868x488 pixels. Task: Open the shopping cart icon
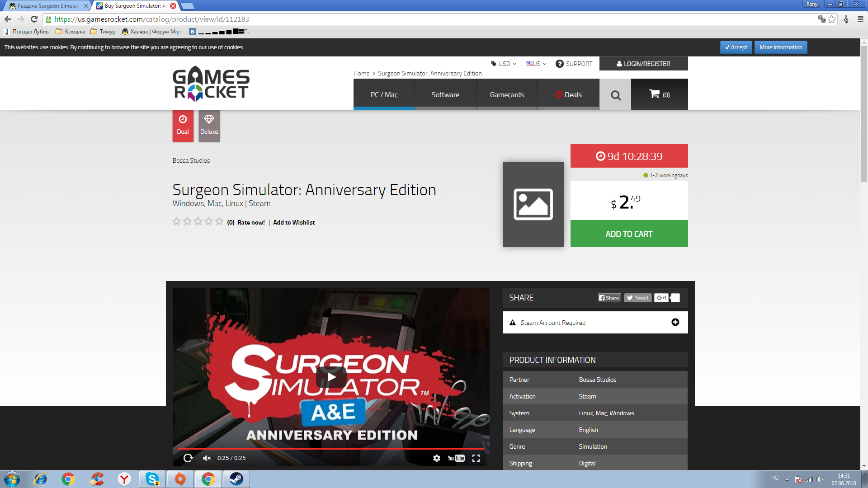660,94
